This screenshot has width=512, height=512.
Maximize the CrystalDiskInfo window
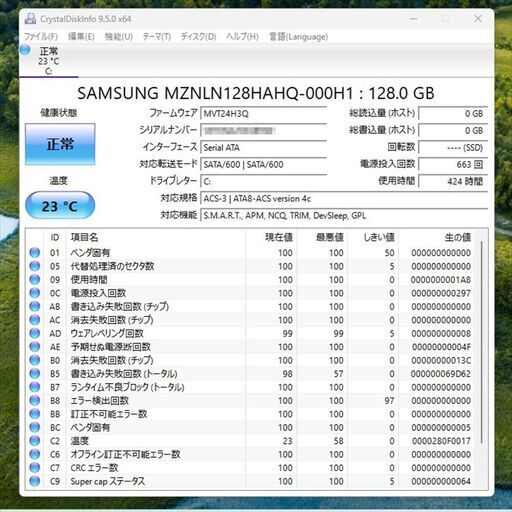[446, 19]
